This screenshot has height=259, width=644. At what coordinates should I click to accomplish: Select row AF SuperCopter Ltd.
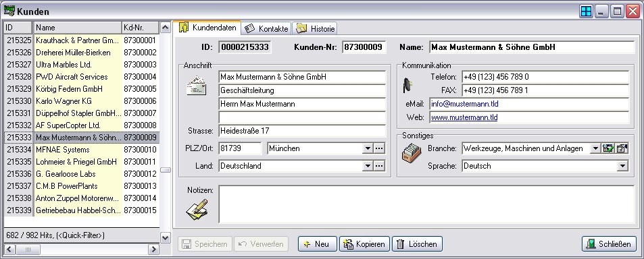82,125
